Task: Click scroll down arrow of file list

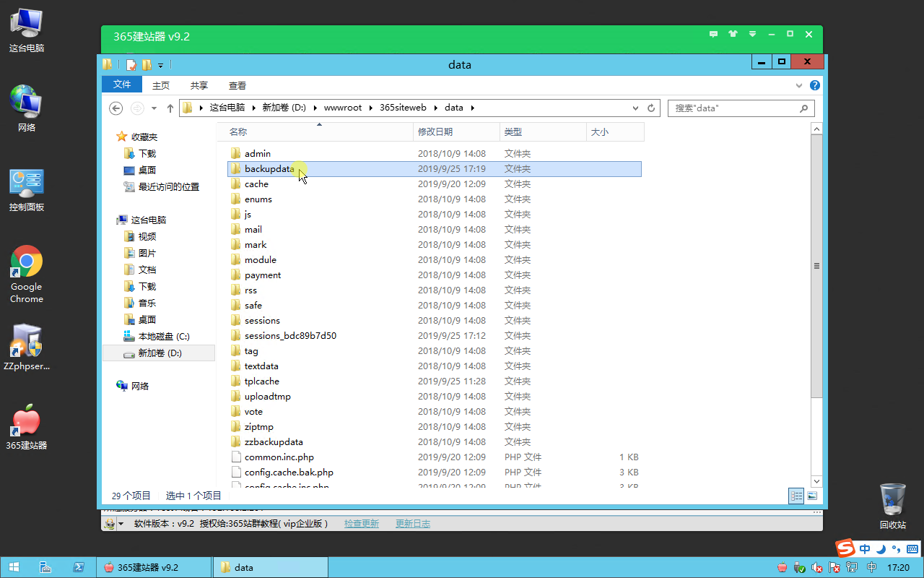Action: [816, 480]
